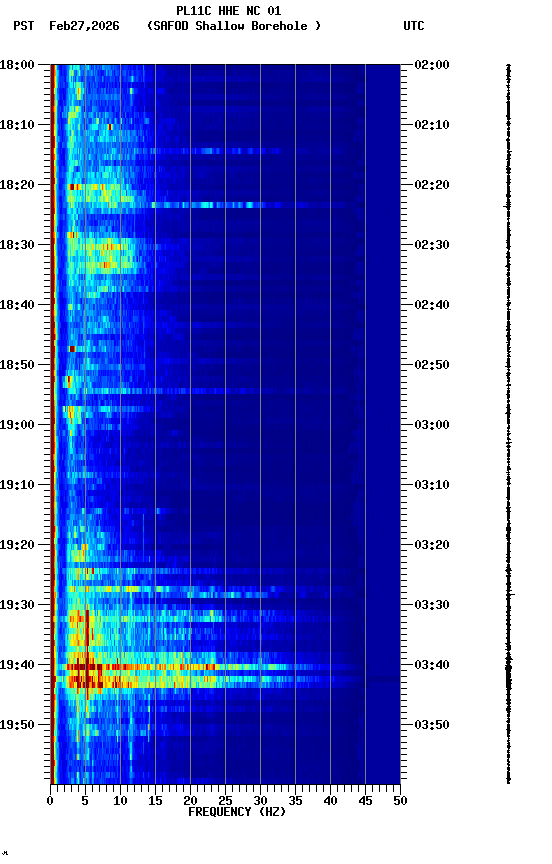Viewport: 552px width, 864px height.
Task: Click the '35' frequency axis label
Action: pyautogui.click(x=295, y=801)
